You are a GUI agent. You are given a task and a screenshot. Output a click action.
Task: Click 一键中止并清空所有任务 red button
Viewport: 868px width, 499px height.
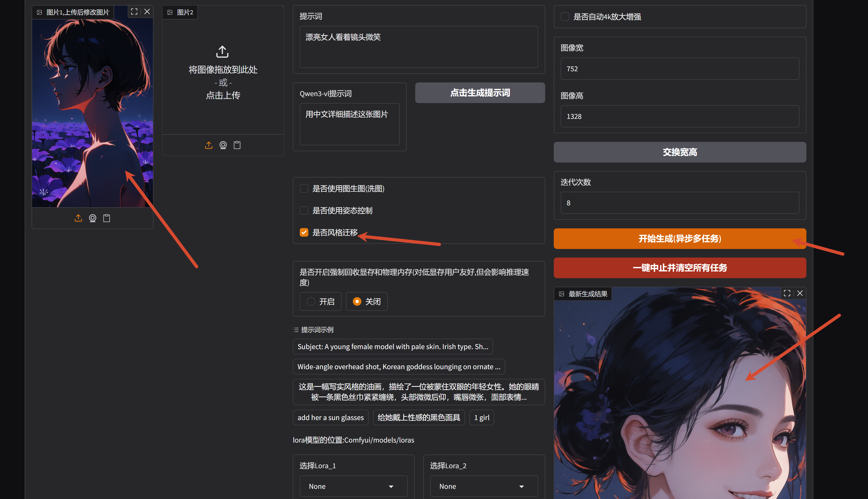pyautogui.click(x=679, y=268)
